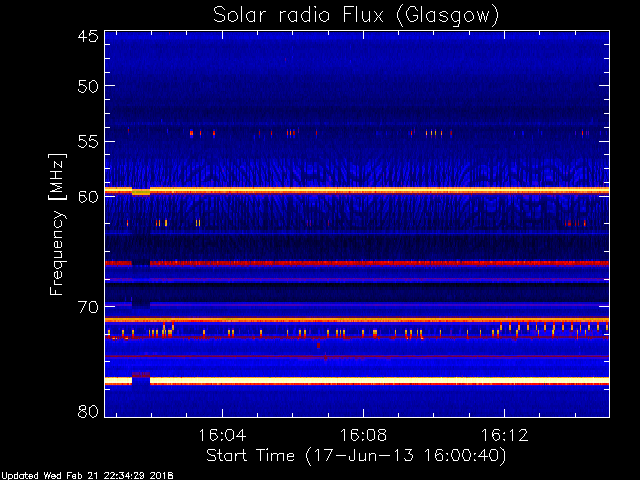Click the 45 frequency tick label
Screen dimensions: 640x480
(88, 36)
